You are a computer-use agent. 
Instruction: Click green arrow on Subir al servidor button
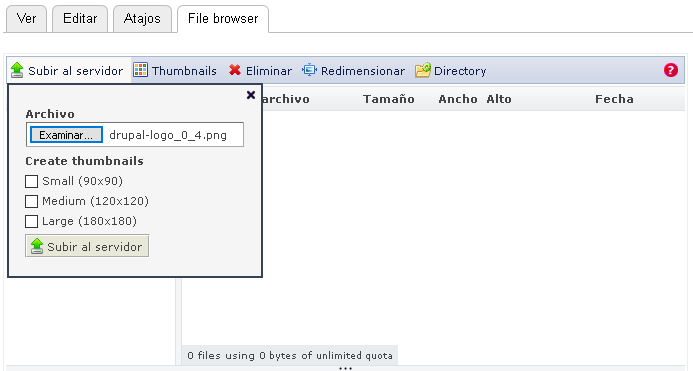[37, 246]
